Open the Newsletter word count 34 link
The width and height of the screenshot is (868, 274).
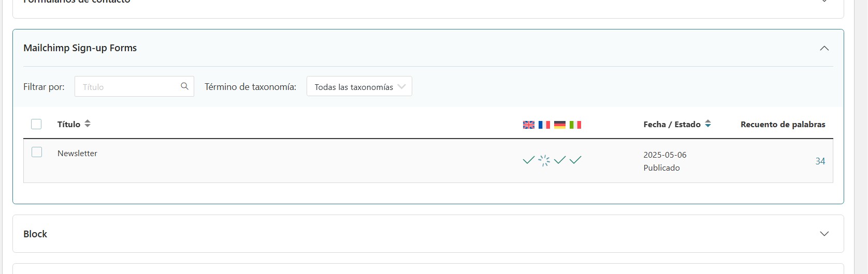[x=820, y=161]
